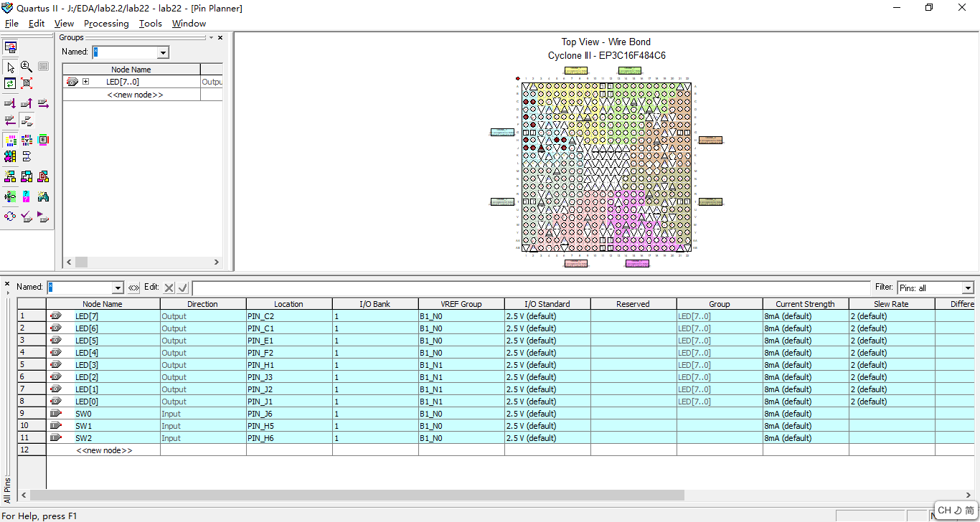Screen dimensions: 980x522
Task: Click the green refresh arrows icon
Action: (11, 83)
